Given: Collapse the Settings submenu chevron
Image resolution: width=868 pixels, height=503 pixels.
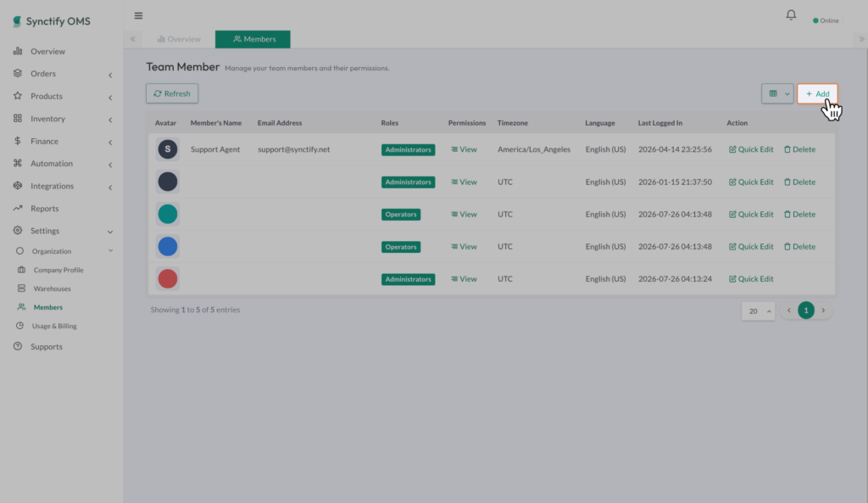Looking at the screenshot, I should (110, 232).
